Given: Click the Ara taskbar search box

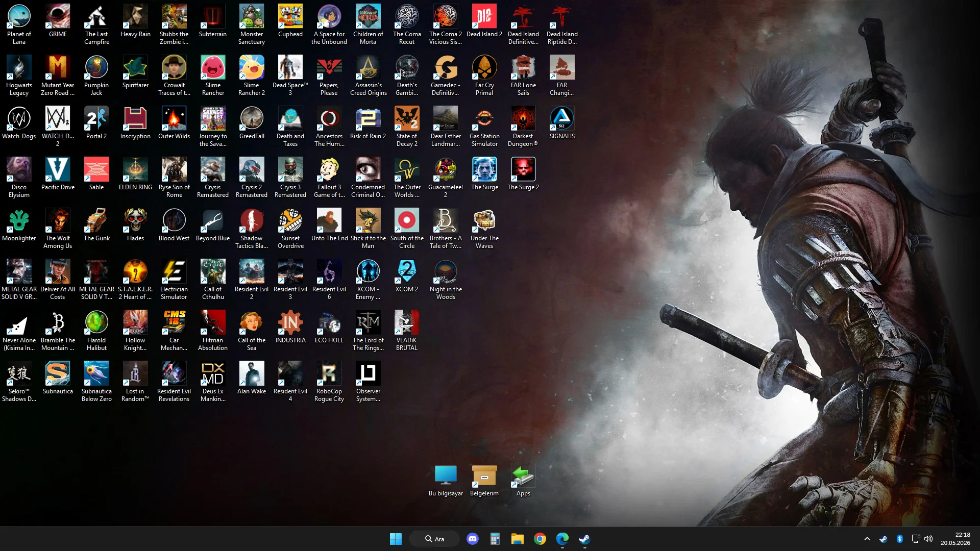Looking at the screenshot, I should click(435, 539).
